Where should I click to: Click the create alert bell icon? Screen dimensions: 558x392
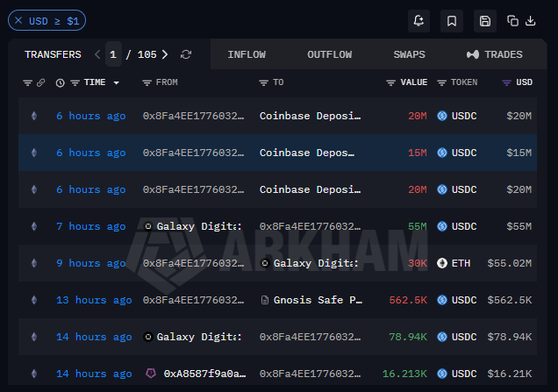click(418, 21)
